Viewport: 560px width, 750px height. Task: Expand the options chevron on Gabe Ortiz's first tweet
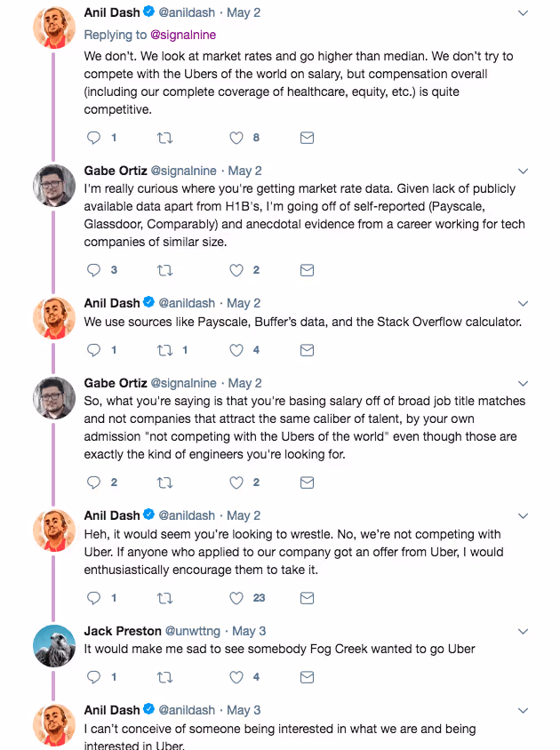[523, 171]
